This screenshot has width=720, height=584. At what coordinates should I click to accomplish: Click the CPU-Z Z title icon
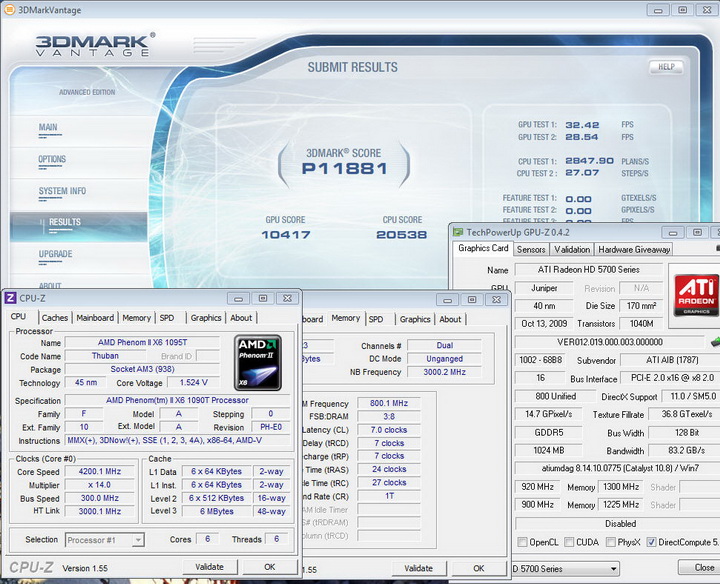point(11,298)
